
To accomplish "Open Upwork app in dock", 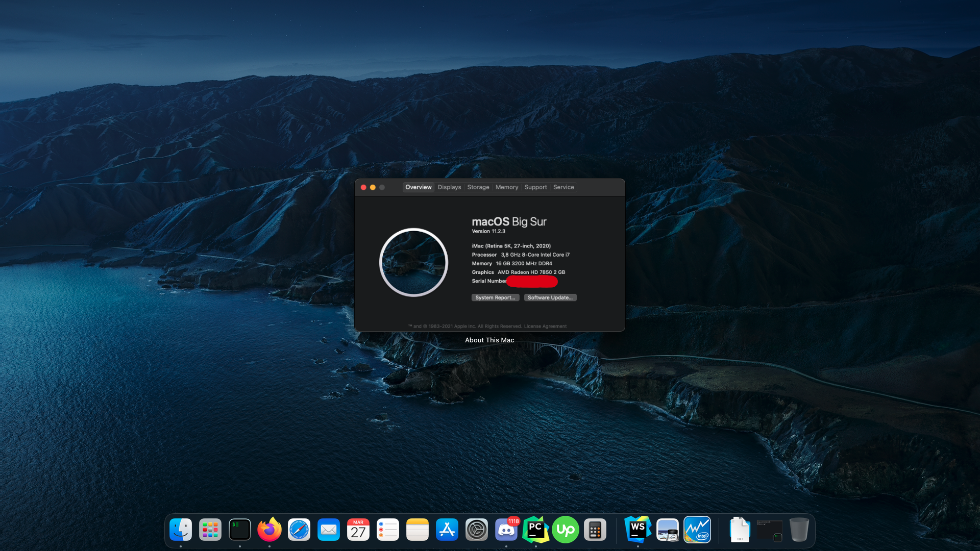I will tap(565, 530).
